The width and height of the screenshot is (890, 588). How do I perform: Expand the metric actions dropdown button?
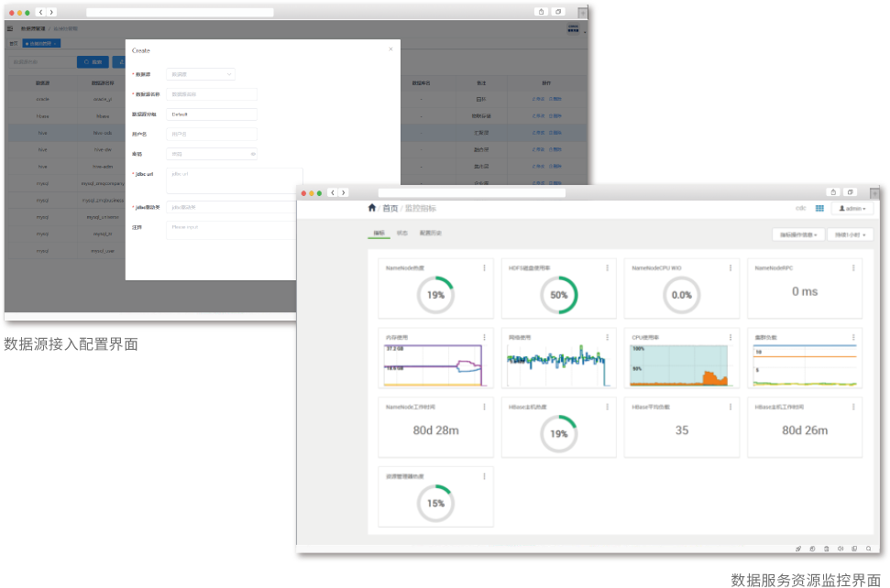point(798,234)
